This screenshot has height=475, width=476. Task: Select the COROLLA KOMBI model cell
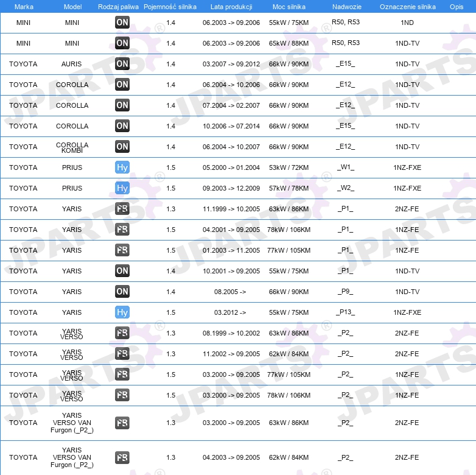[72, 147]
